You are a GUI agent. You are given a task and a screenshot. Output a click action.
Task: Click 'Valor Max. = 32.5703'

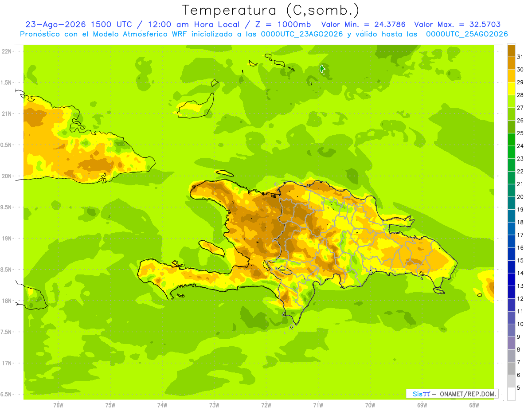457,25
